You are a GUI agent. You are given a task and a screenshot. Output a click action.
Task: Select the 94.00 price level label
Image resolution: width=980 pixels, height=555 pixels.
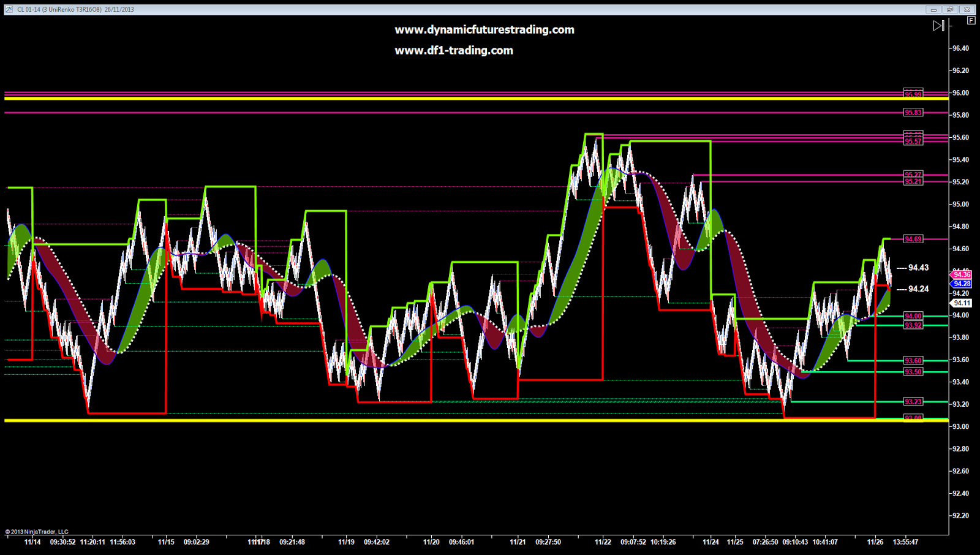(913, 316)
